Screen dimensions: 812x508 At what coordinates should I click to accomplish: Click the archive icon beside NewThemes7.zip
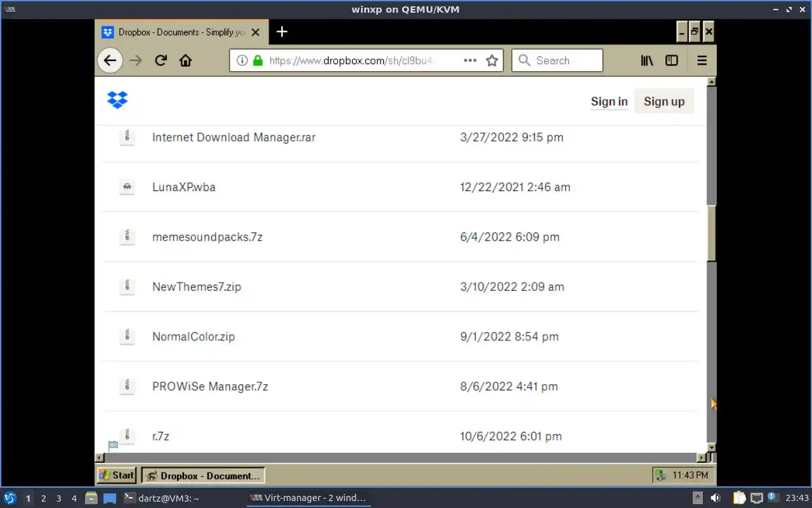coord(127,286)
